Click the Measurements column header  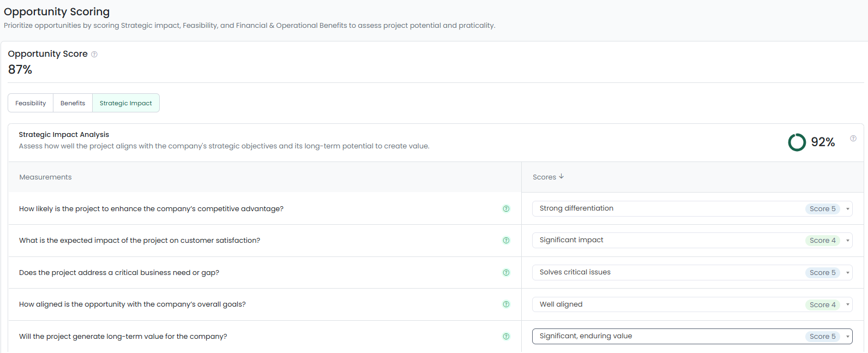[x=45, y=177]
